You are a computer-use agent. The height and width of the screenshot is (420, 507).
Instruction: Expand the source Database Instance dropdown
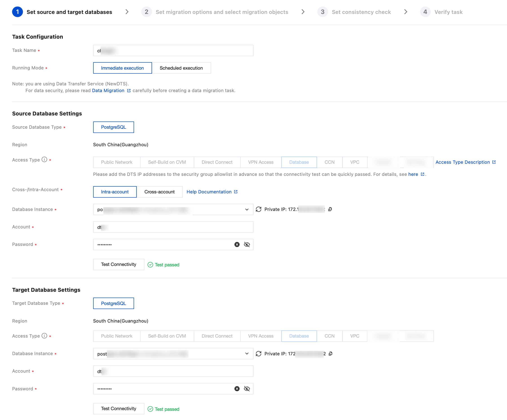click(x=247, y=209)
